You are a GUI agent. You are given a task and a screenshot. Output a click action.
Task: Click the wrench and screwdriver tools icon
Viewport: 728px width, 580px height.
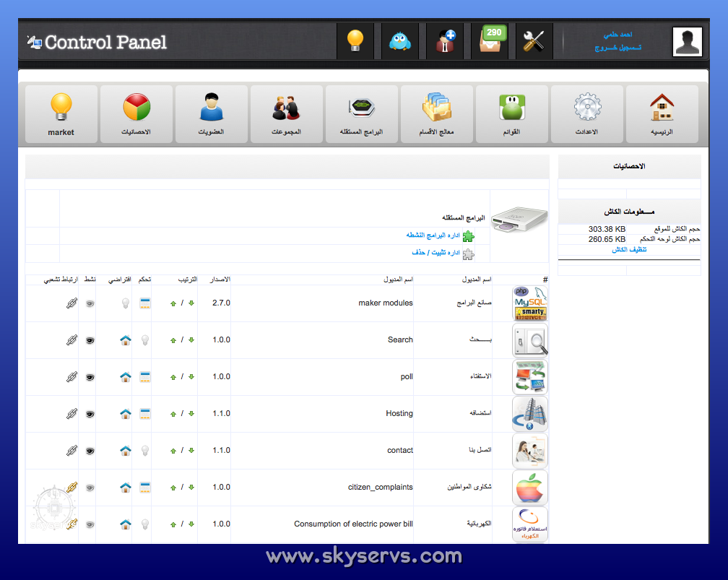pos(534,41)
